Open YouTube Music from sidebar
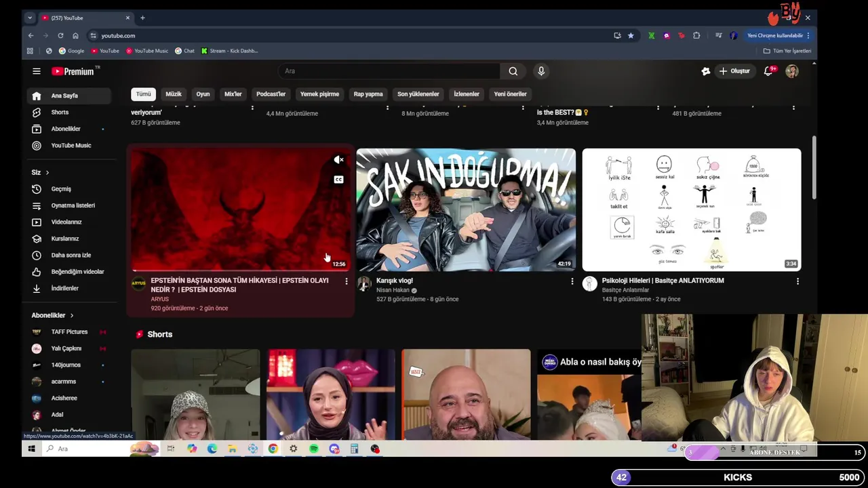The width and height of the screenshot is (868, 488). pyautogui.click(x=68, y=146)
